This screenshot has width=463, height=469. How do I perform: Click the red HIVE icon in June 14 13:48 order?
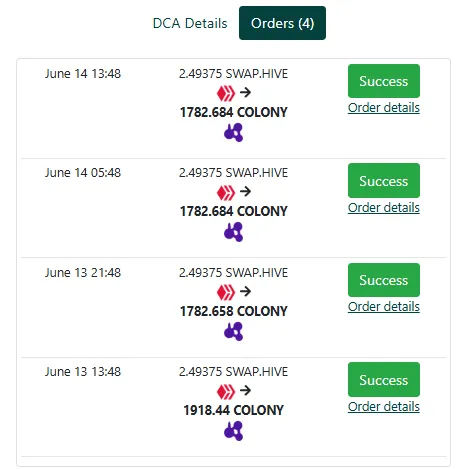226,93
